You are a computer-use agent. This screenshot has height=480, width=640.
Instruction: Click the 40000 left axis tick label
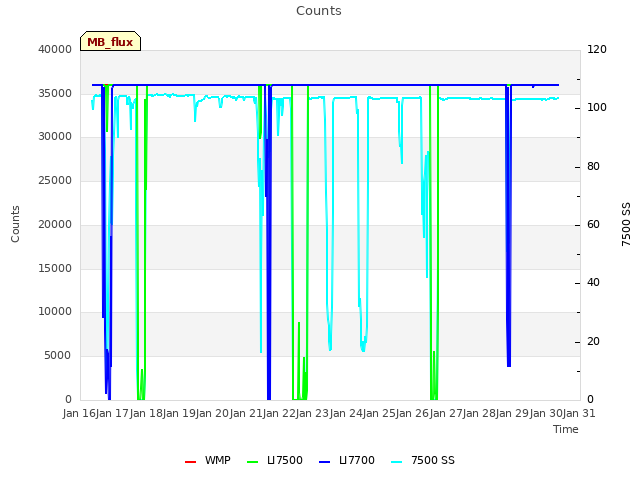click(55, 49)
